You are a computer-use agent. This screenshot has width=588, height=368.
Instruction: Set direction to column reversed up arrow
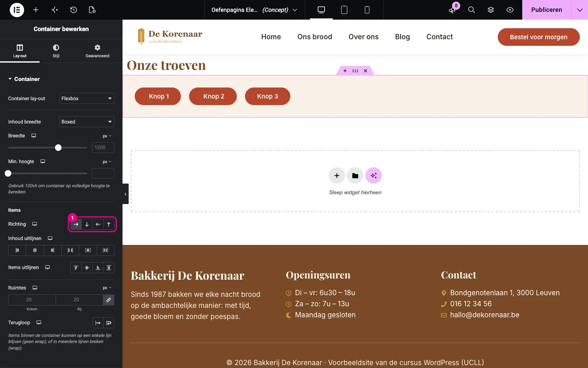(109, 224)
